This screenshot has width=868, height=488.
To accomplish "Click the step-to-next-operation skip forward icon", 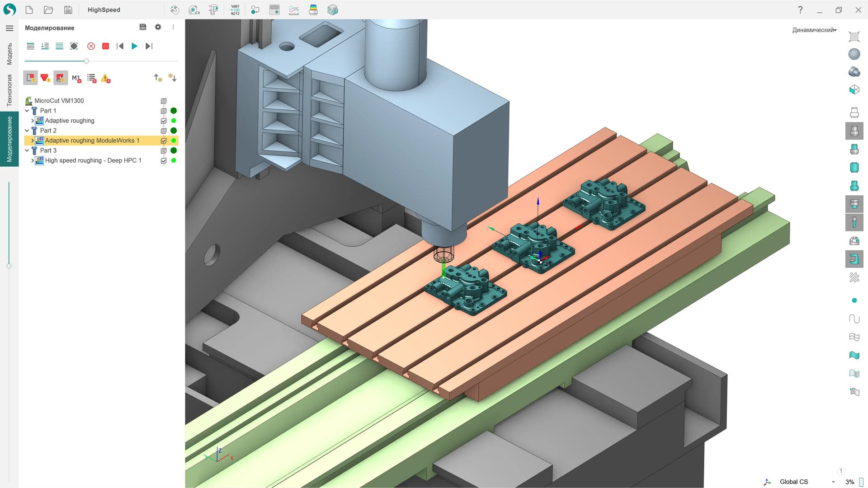I will pyautogui.click(x=149, y=46).
